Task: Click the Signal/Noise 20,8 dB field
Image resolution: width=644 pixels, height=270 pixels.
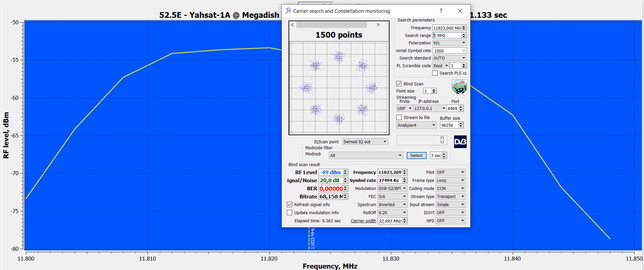Action: tap(333, 180)
